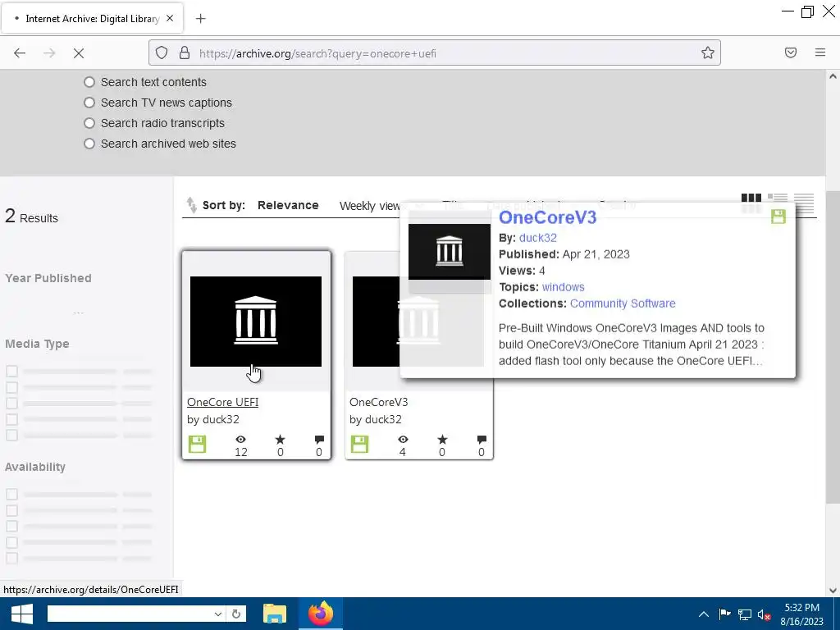The width and height of the screenshot is (840, 630).
Task: Open Community Software collection link
Action: click(x=623, y=304)
